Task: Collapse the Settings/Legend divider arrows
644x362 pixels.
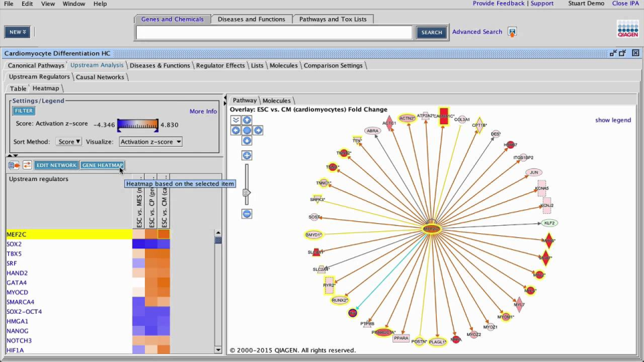Action: point(13,156)
